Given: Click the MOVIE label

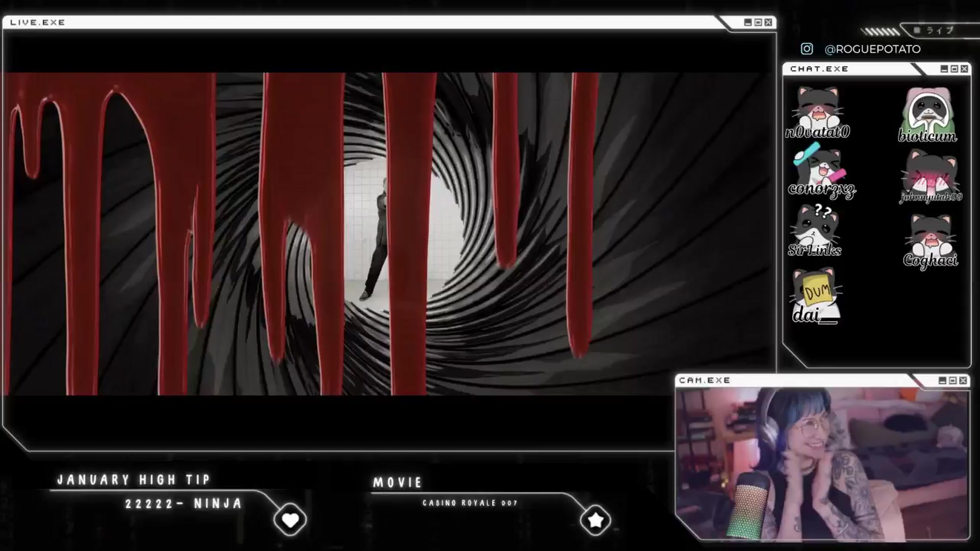Looking at the screenshot, I should click(x=398, y=483).
